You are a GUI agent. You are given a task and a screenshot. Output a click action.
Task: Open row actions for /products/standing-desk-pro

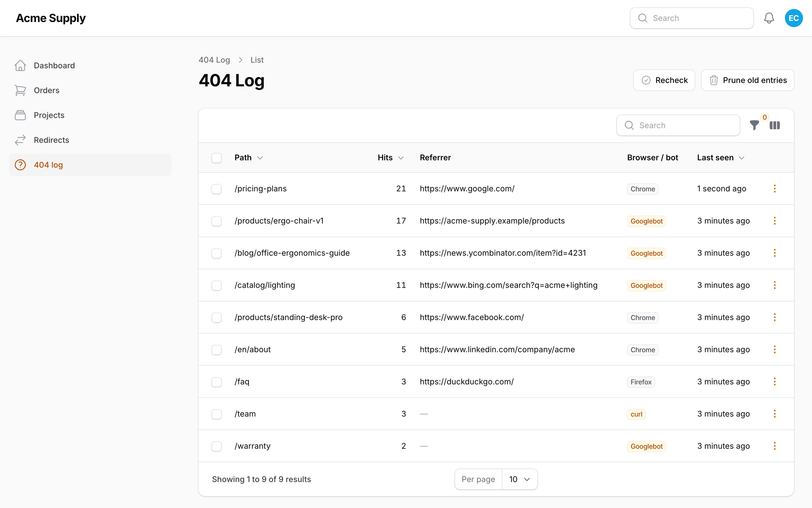pos(775,317)
